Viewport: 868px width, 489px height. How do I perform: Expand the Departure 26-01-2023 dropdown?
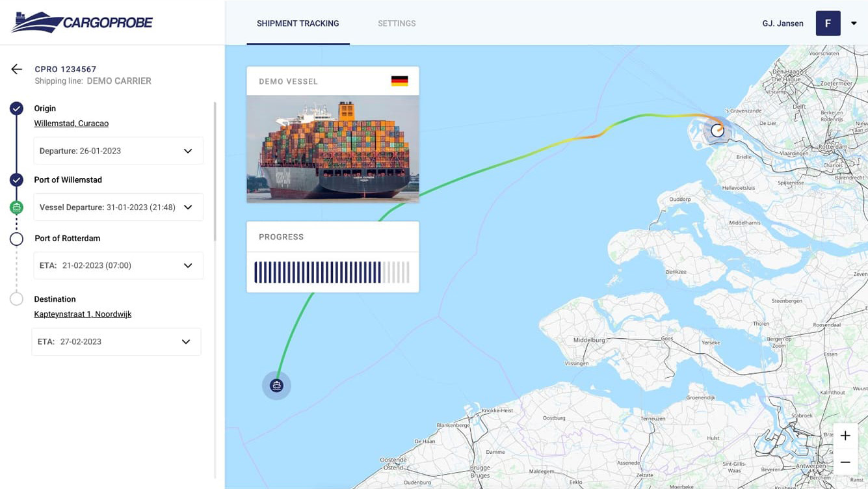coord(188,150)
